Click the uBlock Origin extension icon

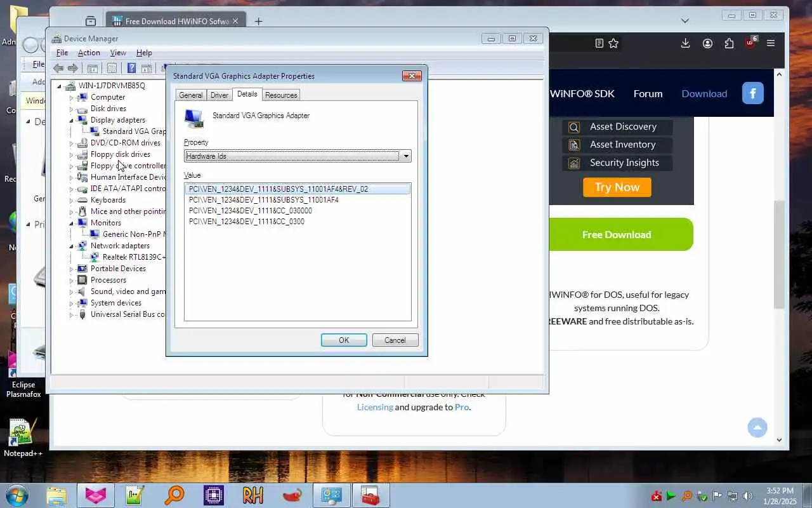click(x=750, y=43)
